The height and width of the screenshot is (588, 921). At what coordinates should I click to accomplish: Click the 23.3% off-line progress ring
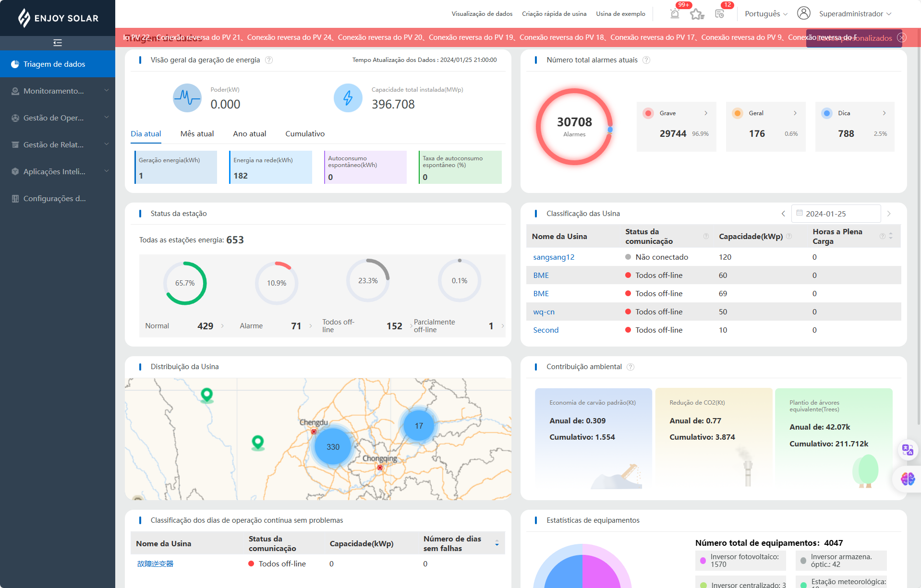[x=368, y=281]
